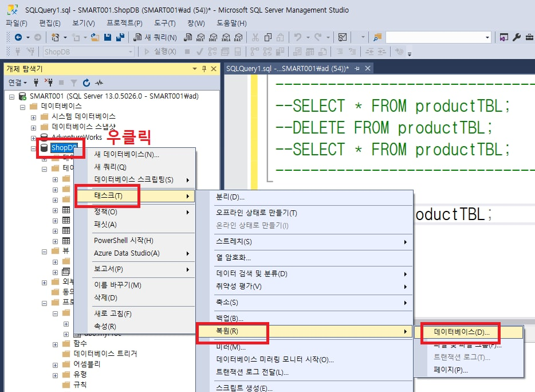Choose PowerShell 시작(H) menu entry
535x392 pixels.
click(x=135, y=240)
